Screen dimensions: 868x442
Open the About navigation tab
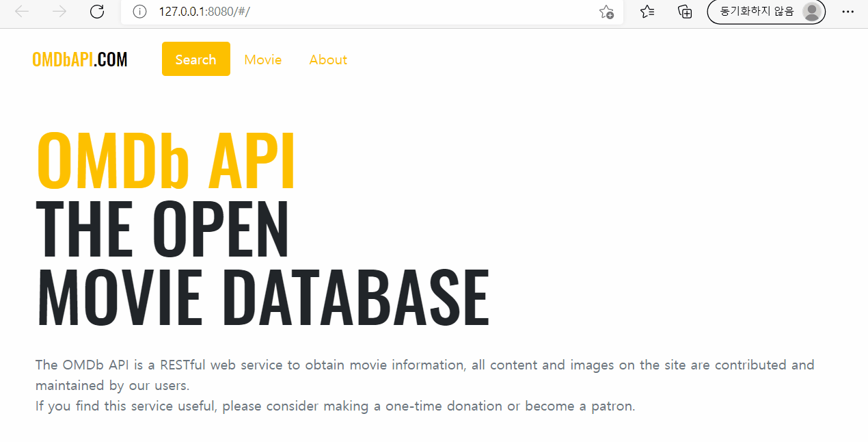click(x=328, y=60)
